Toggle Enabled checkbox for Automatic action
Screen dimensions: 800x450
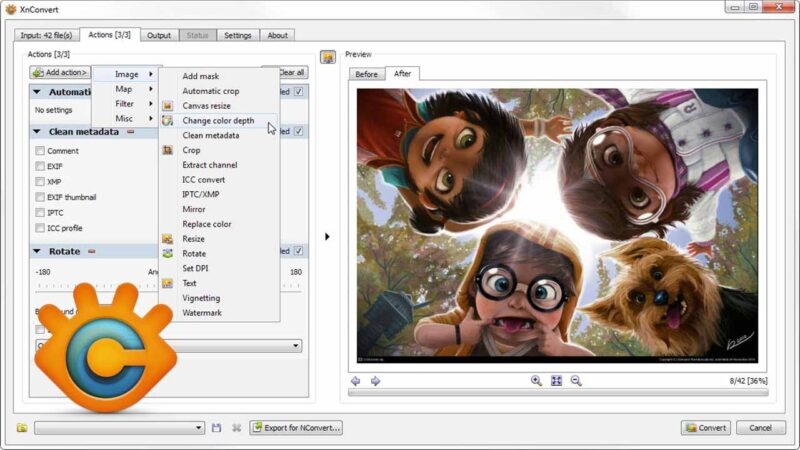pos(298,92)
